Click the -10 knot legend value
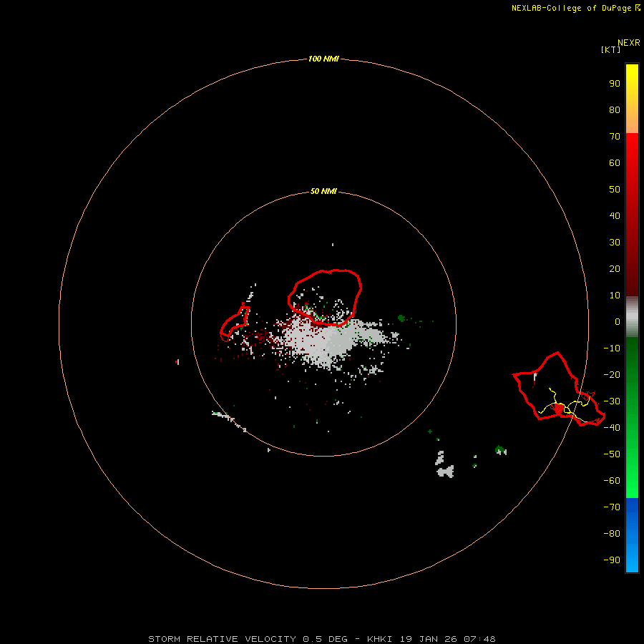644x644 pixels. 612,348
